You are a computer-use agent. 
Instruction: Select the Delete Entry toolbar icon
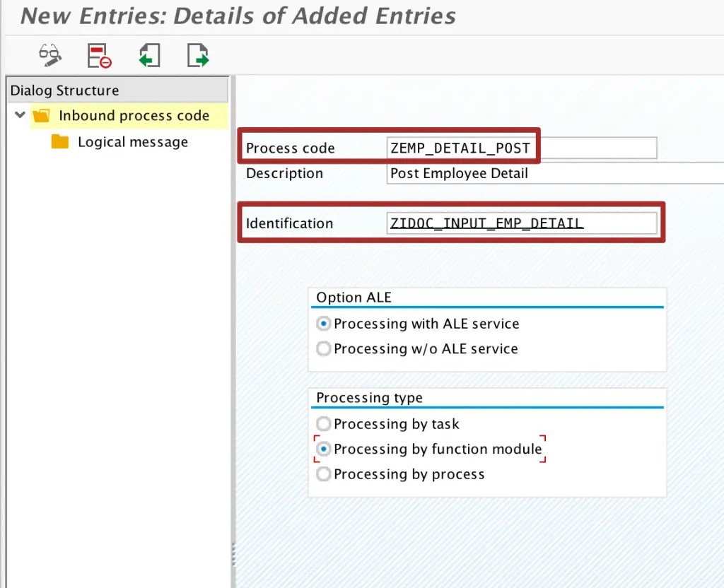(99, 56)
